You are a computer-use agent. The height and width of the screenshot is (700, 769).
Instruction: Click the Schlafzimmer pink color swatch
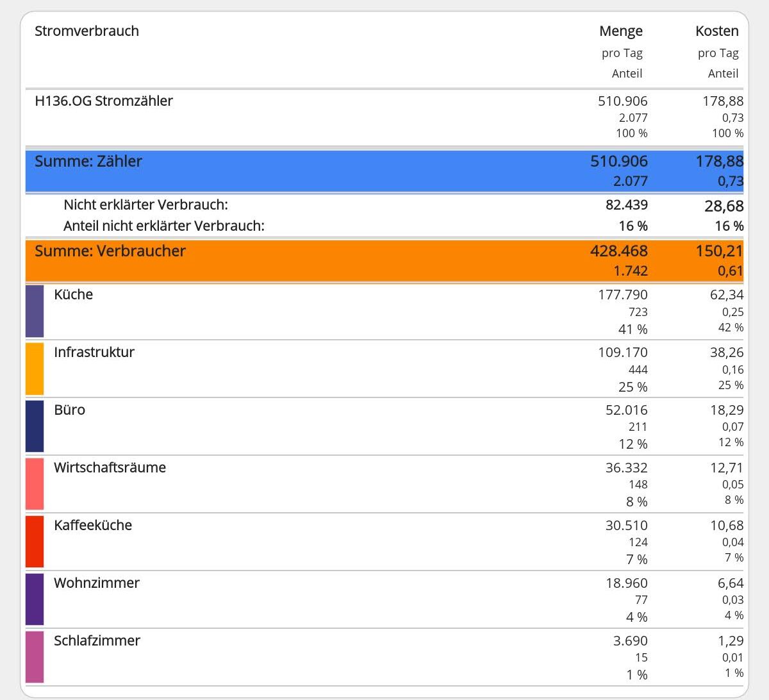(35, 657)
